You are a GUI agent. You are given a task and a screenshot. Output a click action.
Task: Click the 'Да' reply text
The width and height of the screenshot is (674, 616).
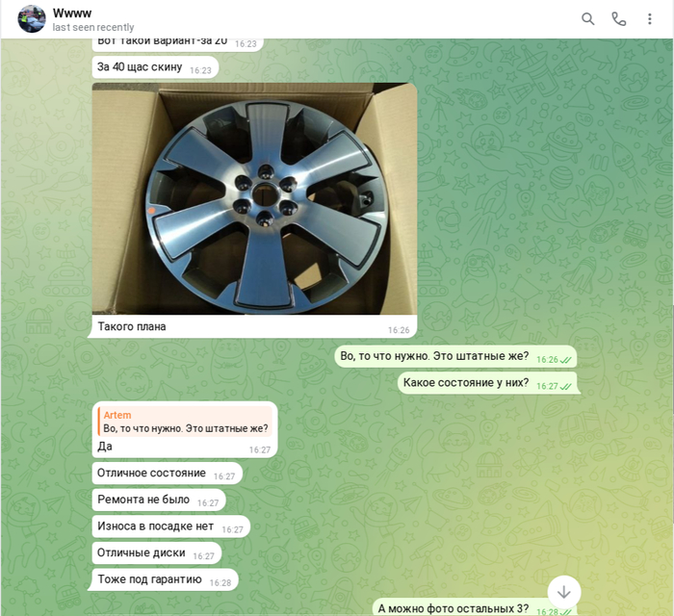click(x=105, y=447)
